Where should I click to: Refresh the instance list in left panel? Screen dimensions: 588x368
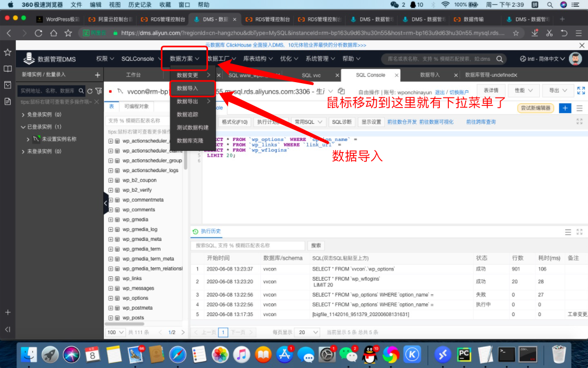90,91
